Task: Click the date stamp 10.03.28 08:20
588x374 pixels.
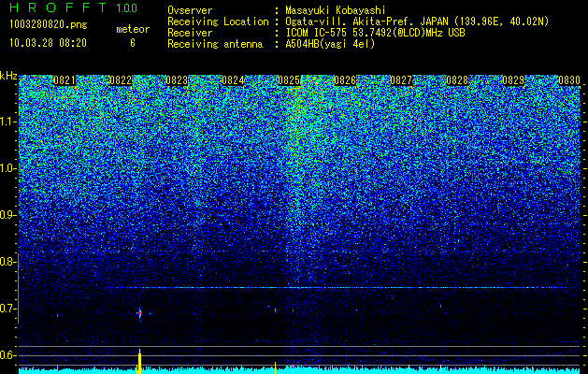Action: [48, 43]
